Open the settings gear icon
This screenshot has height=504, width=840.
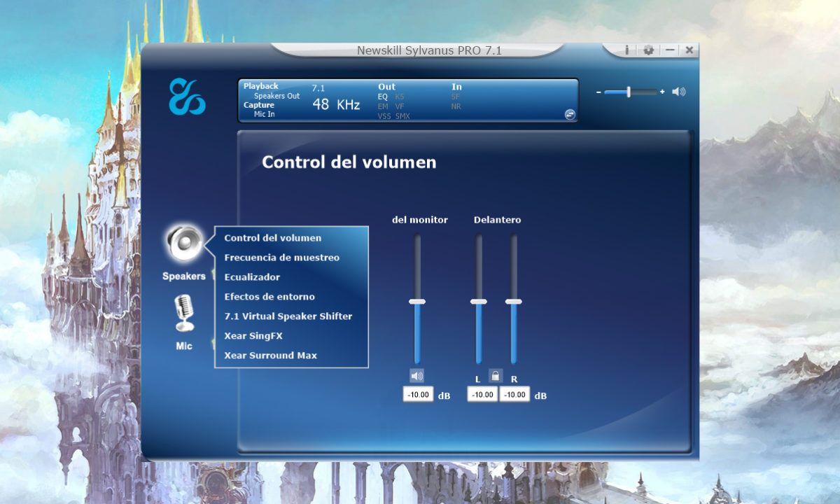pos(648,50)
